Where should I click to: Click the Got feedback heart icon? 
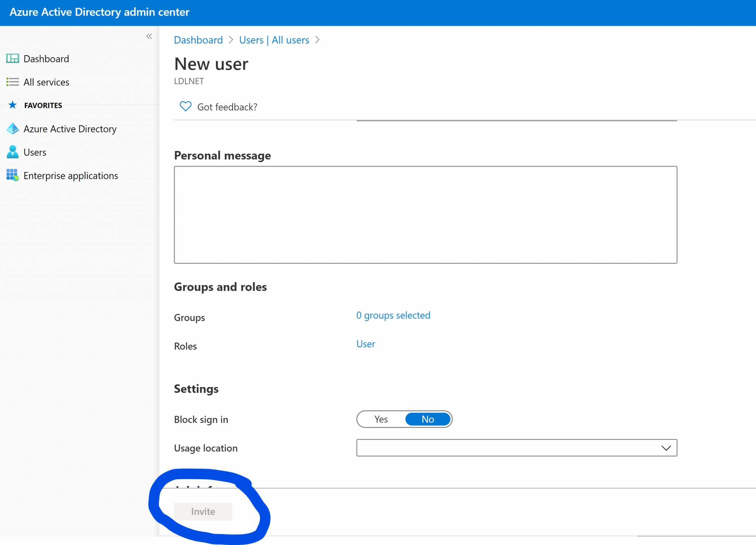(x=186, y=106)
